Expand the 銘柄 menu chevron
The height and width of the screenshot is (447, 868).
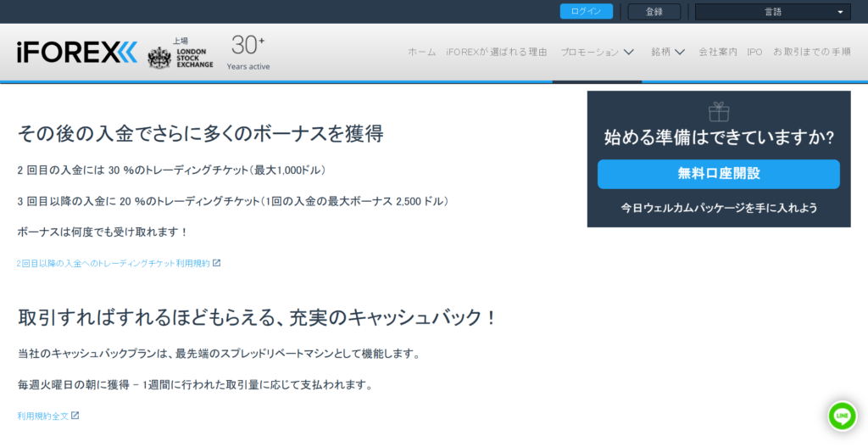680,52
